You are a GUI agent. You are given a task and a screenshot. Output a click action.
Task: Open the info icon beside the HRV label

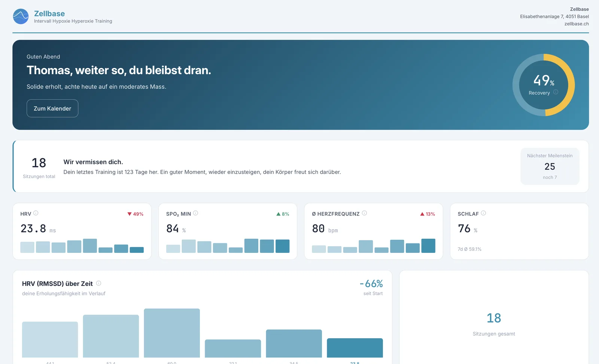coord(36,213)
